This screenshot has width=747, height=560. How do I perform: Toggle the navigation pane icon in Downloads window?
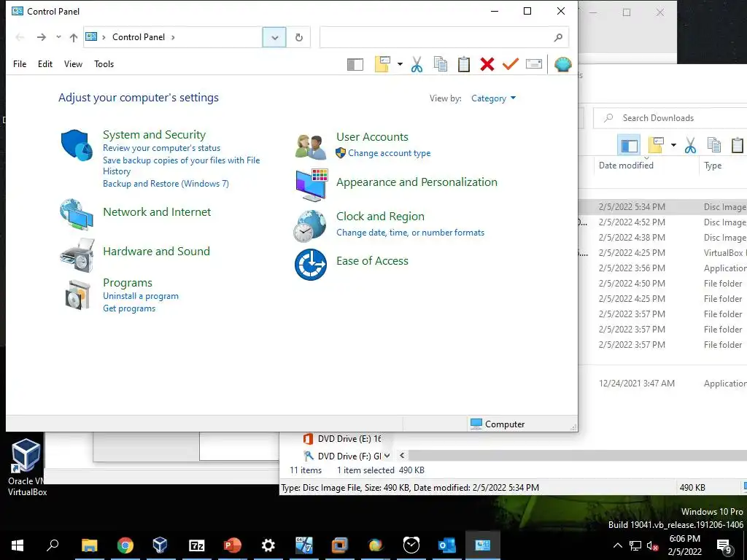click(x=629, y=145)
